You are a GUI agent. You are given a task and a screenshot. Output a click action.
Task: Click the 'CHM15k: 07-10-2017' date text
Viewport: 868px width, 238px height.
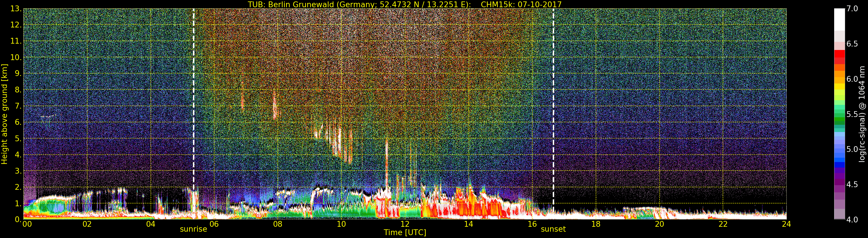click(x=521, y=4)
